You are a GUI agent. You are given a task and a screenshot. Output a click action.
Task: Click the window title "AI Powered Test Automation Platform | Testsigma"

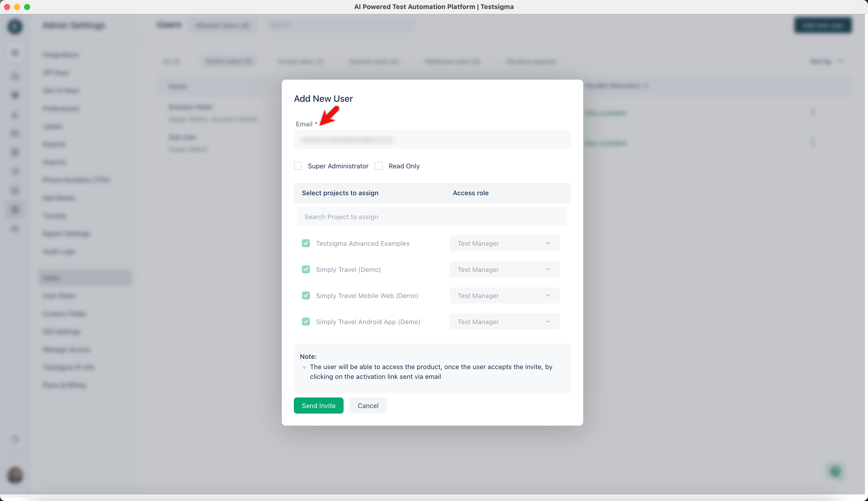click(434, 7)
